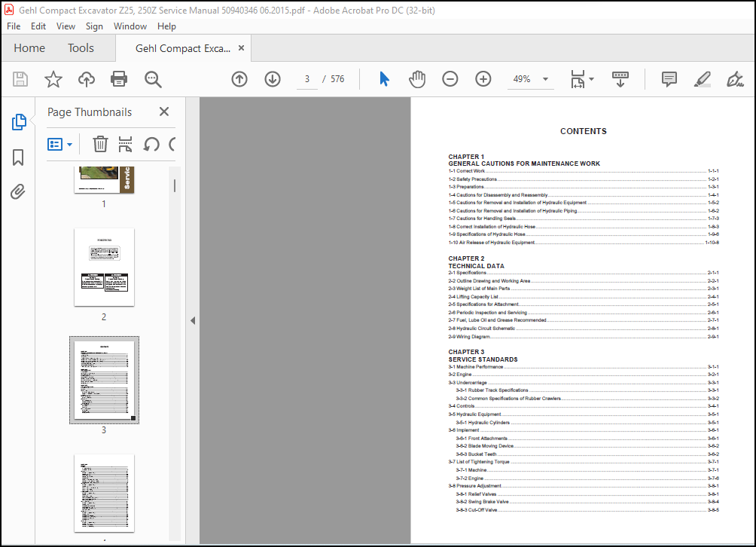Viewport: 756px width, 547px height.
Task: Select page 1 thumbnail
Action: tap(104, 180)
